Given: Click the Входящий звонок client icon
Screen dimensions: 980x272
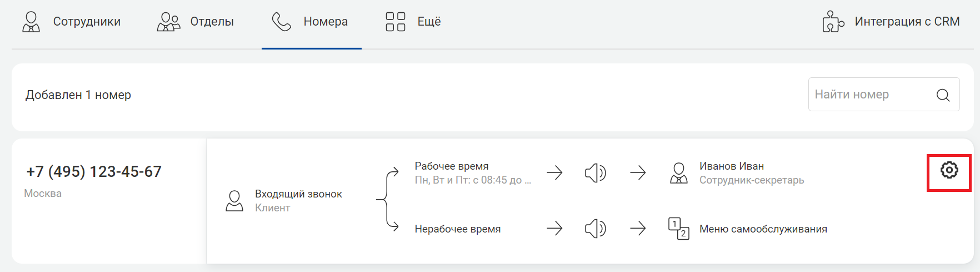Looking at the screenshot, I should click(234, 201).
